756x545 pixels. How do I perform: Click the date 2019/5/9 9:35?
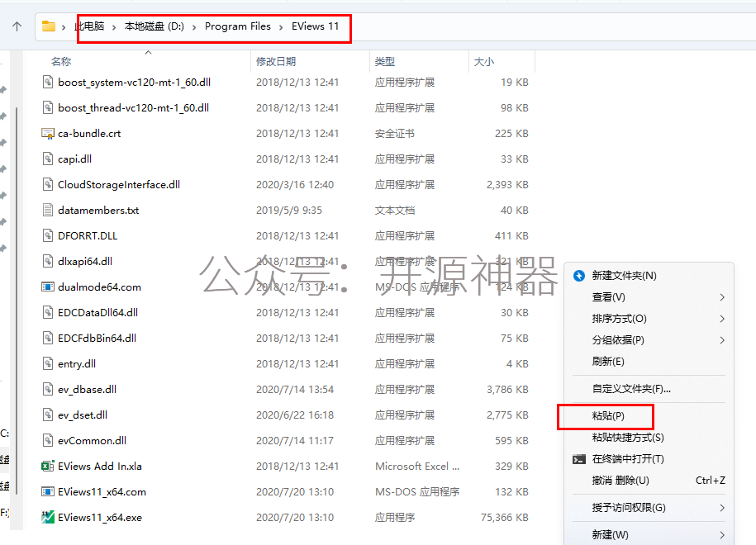[289, 210]
